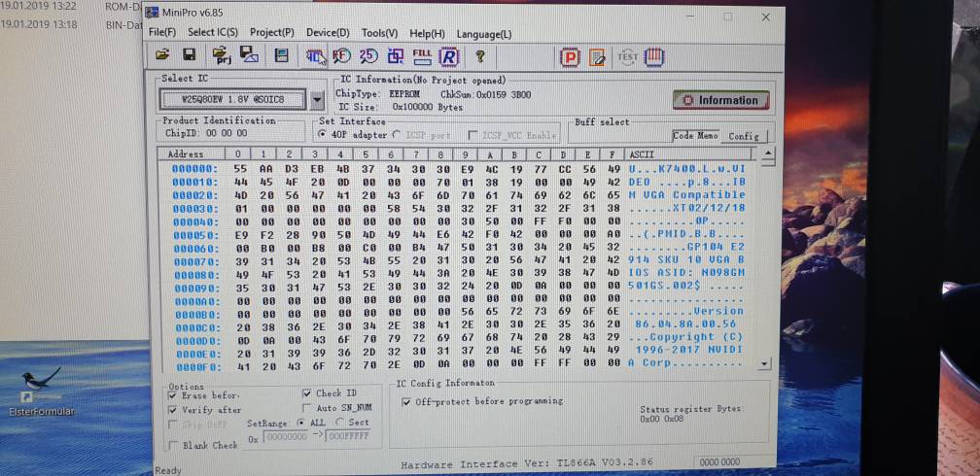Click the SetRange end address field 000FFFFF
The image size is (980, 476).
pos(347,436)
